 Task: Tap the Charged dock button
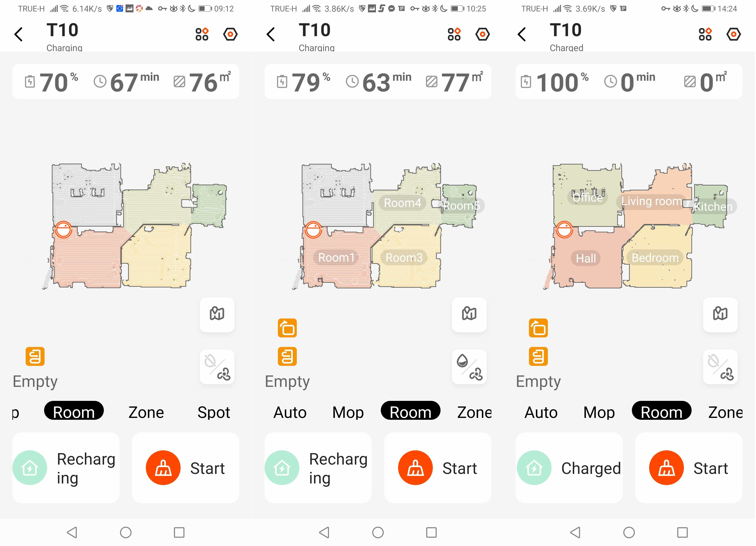[x=569, y=468]
